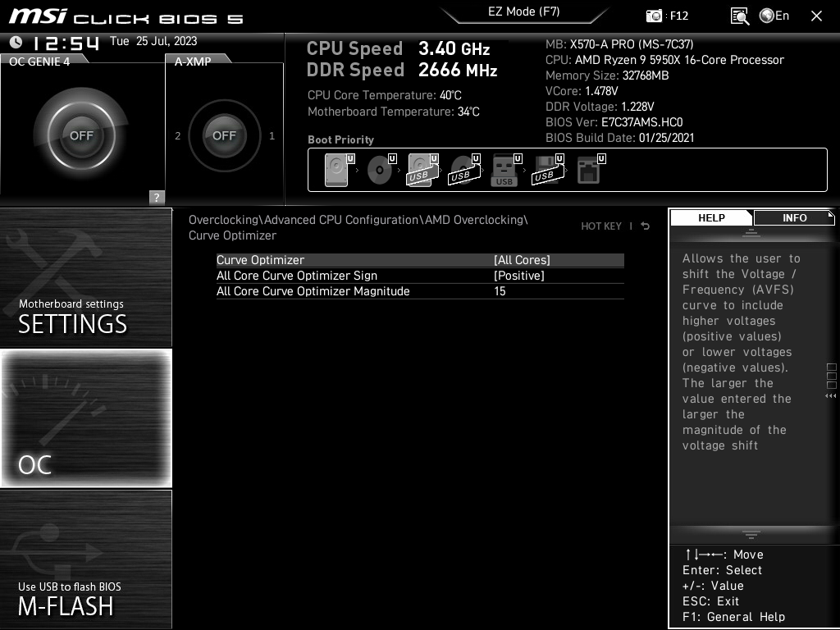Select A-XMP profile 2
Image resolution: width=840 pixels, height=630 pixels.
[x=178, y=136]
